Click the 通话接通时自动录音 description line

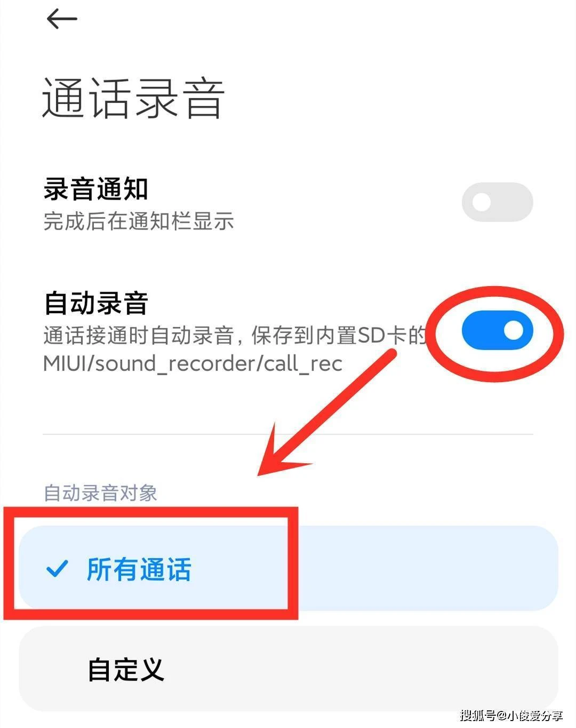click(235, 336)
